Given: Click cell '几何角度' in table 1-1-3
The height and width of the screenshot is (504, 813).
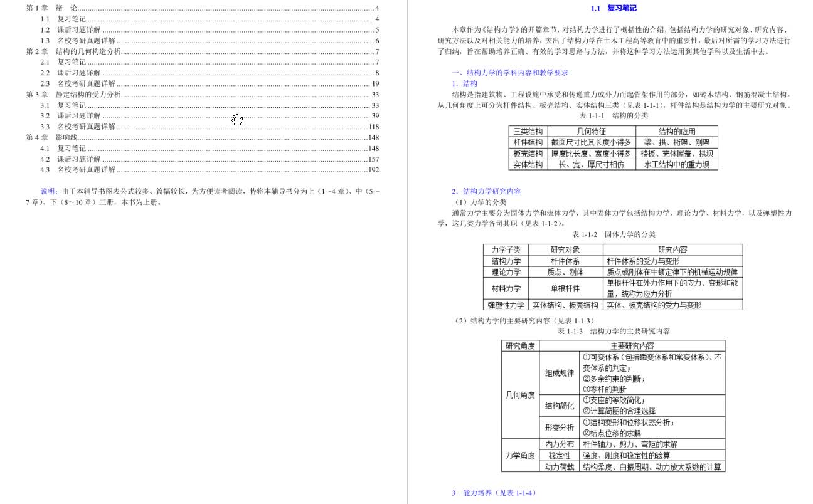Looking at the screenshot, I should [x=520, y=395].
